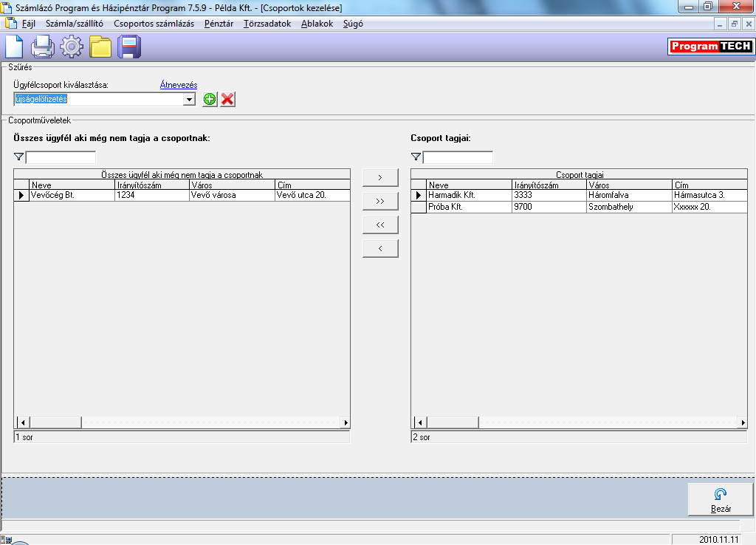756x545 pixels.
Task: Click the floppy disk save icon
Action: (x=128, y=47)
